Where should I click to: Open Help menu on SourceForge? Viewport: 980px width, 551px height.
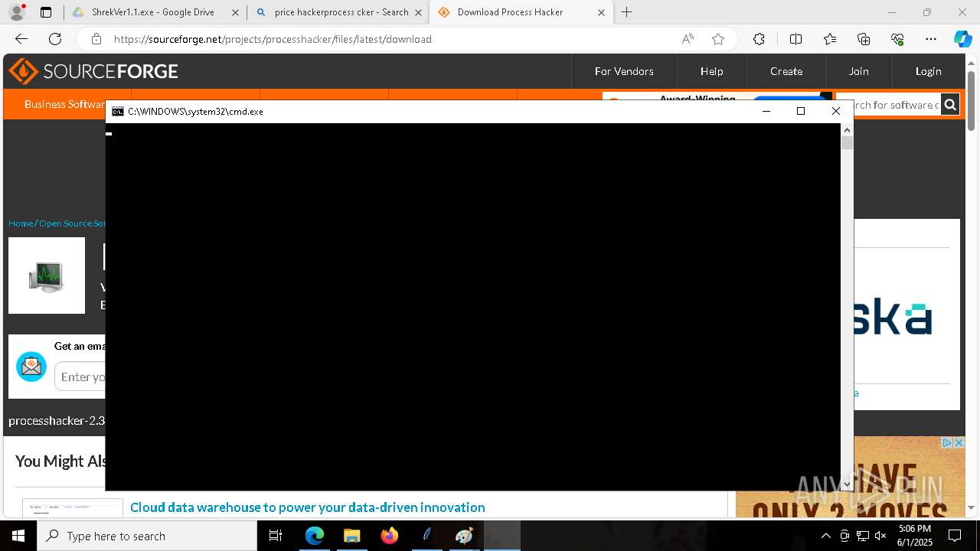coord(711,71)
